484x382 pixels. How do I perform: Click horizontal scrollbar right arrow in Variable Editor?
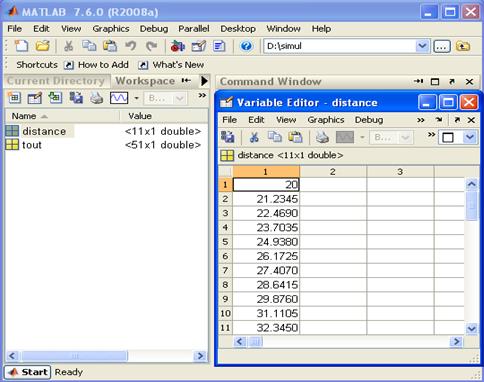(x=456, y=341)
